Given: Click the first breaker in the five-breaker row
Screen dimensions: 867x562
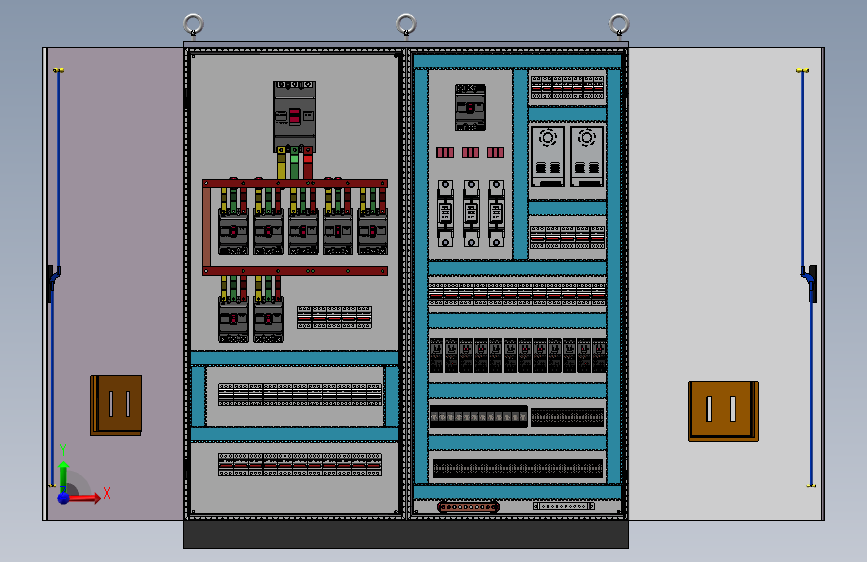Looking at the screenshot, I should (x=233, y=232).
